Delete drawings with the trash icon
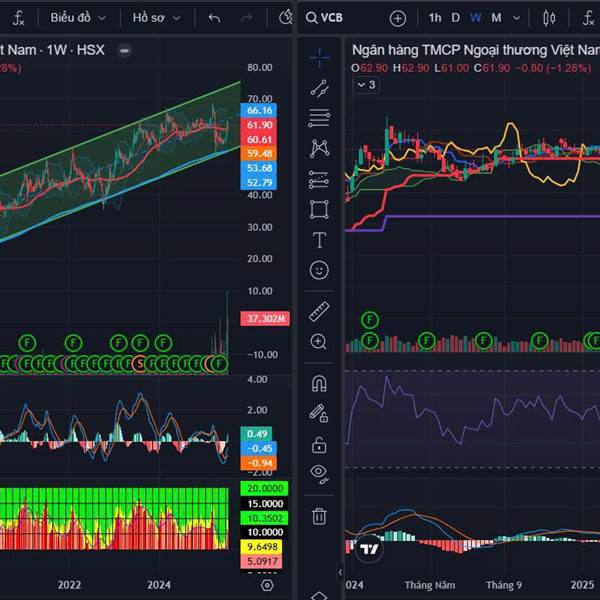Screen dimensions: 600x600 (x=319, y=516)
